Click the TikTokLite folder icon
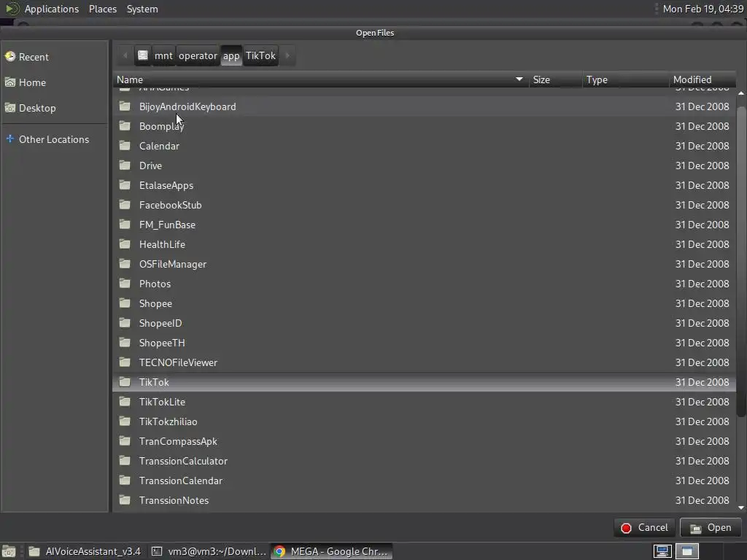This screenshot has width=747, height=560. click(x=125, y=402)
